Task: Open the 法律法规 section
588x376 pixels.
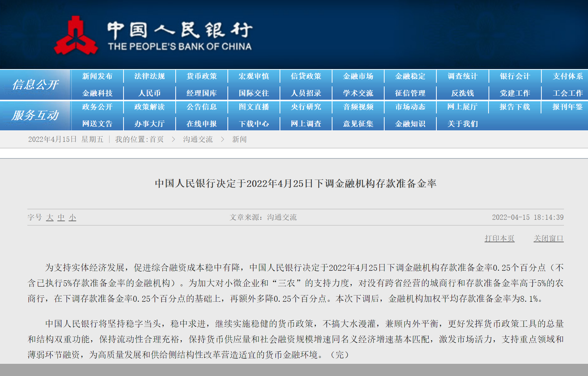Action: coord(149,76)
